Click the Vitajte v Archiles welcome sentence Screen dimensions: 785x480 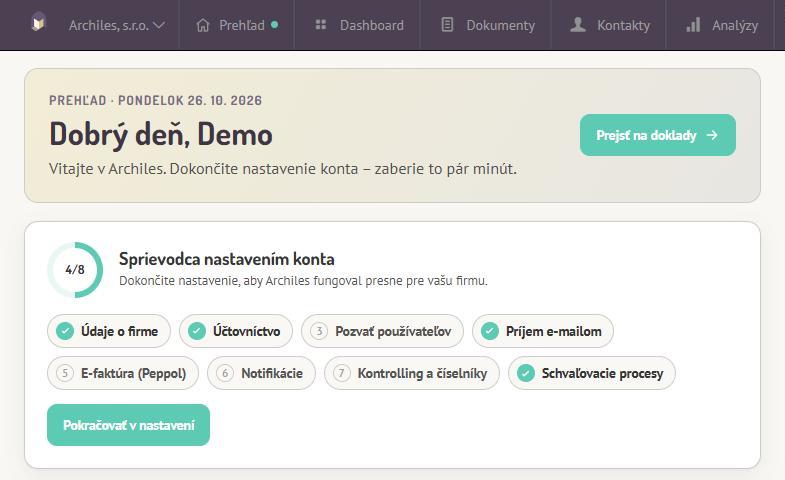click(283, 169)
